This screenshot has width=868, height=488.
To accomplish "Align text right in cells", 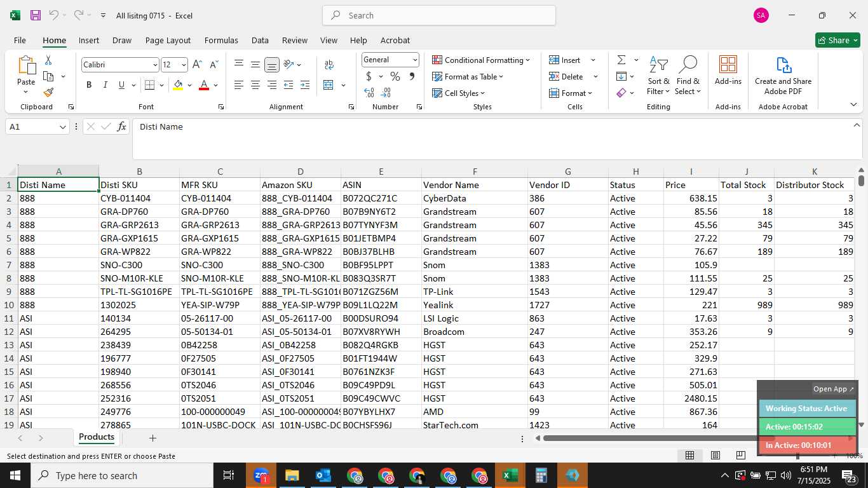I will tap(272, 85).
